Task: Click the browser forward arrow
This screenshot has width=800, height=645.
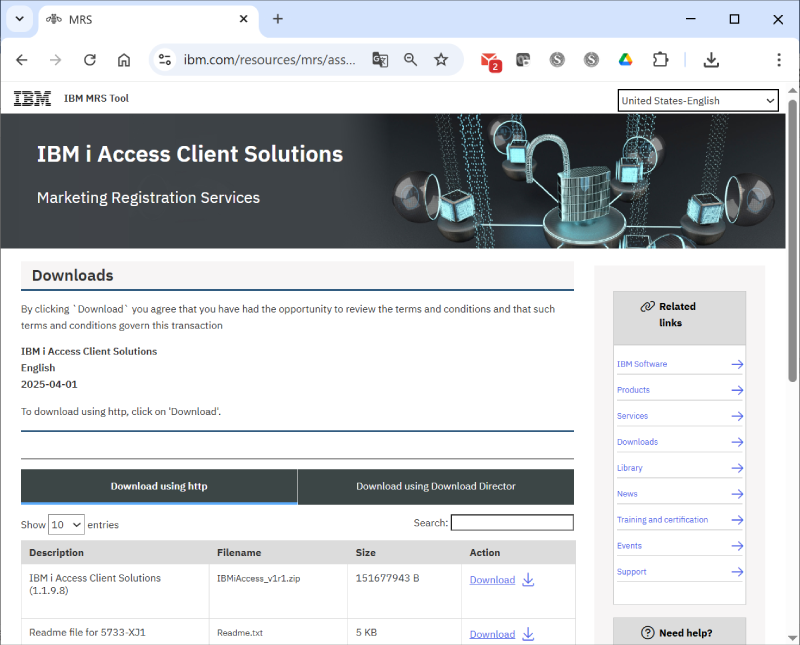Action: 56,60
